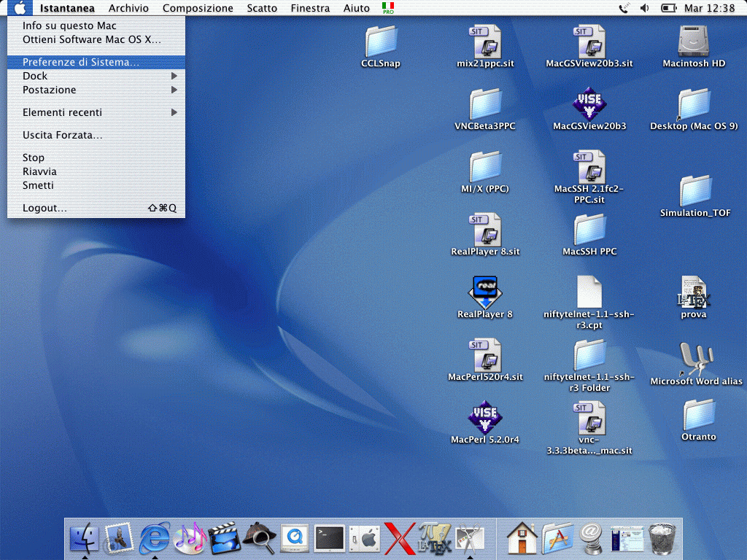Open the minimized window thumbnail in the Dock

(x=627, y=538)
